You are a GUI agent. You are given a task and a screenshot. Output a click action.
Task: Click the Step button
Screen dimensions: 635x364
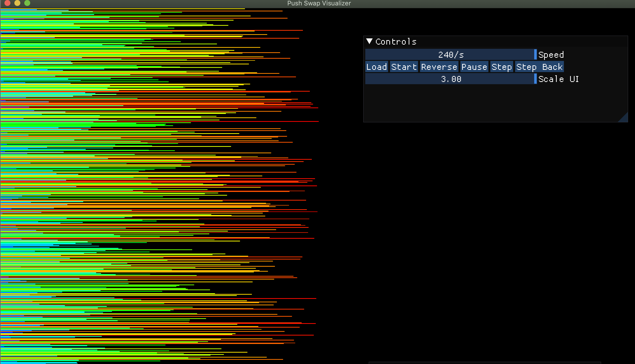click(x=502, y=67)
